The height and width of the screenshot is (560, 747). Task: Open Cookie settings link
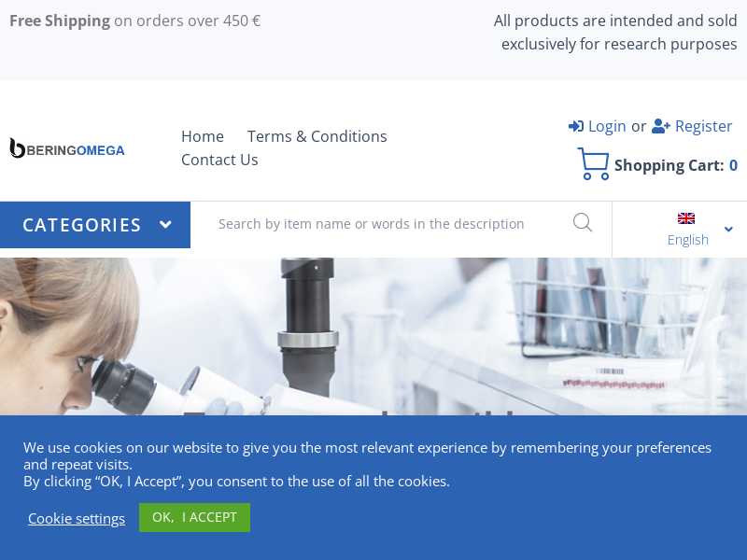(x=77, y=518)
